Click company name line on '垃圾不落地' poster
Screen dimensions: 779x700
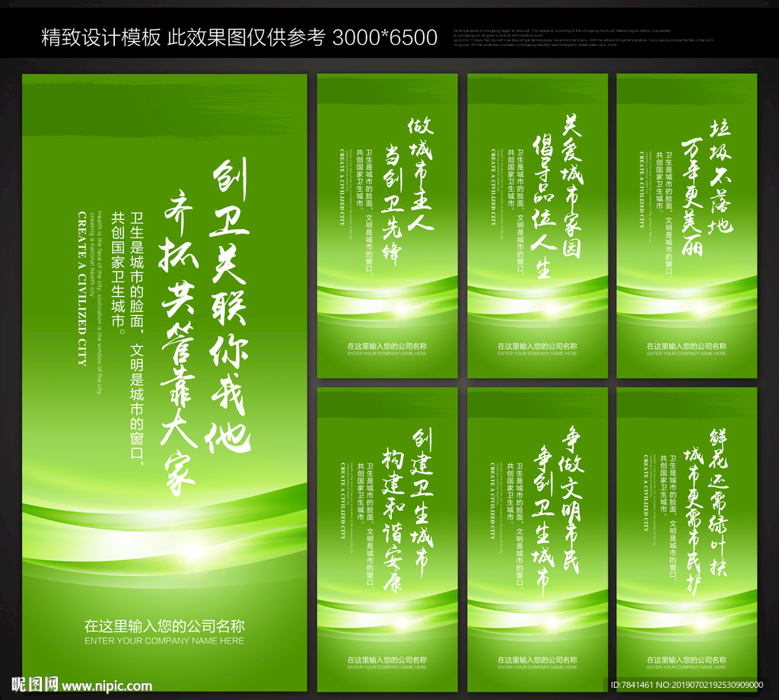pos(687,346)
